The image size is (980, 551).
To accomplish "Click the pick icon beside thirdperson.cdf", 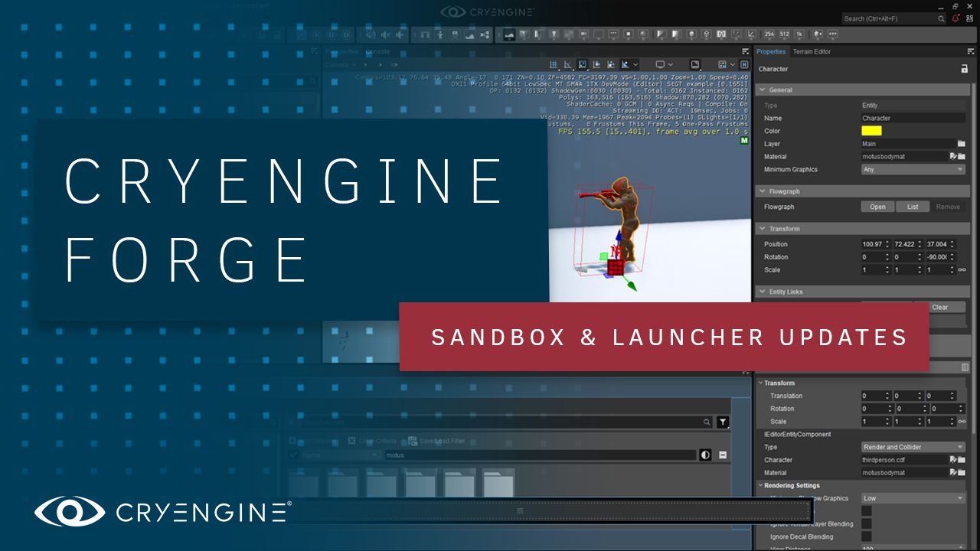I will 953,460.
